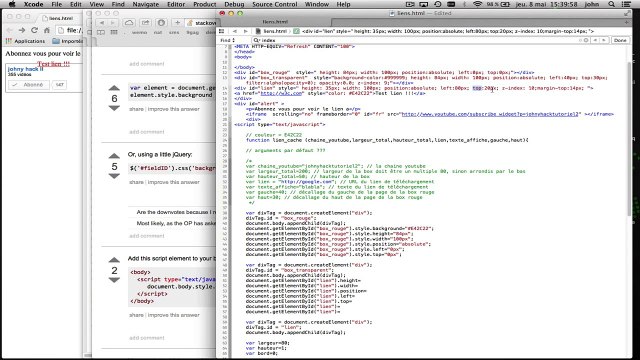Click the johny hack II channel link

pyautogui.click(x=25, y=69)
